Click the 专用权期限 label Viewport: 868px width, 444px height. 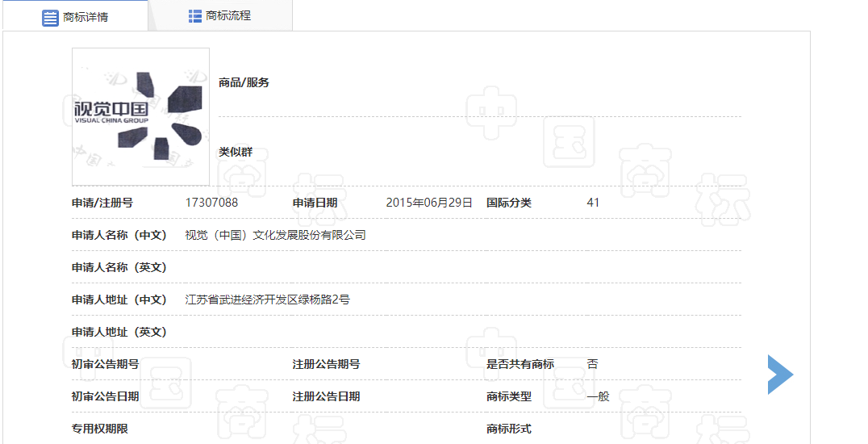tap(100, 429)
